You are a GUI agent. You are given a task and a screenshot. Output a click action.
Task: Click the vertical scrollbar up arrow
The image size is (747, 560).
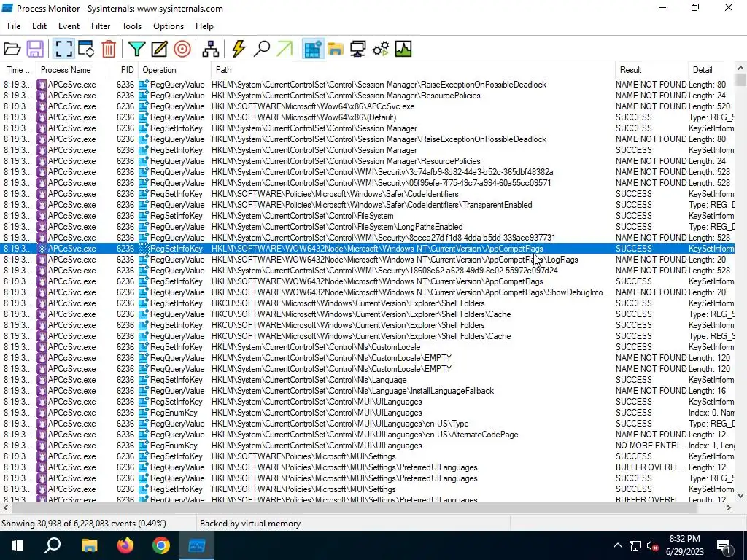click(740, 69)
